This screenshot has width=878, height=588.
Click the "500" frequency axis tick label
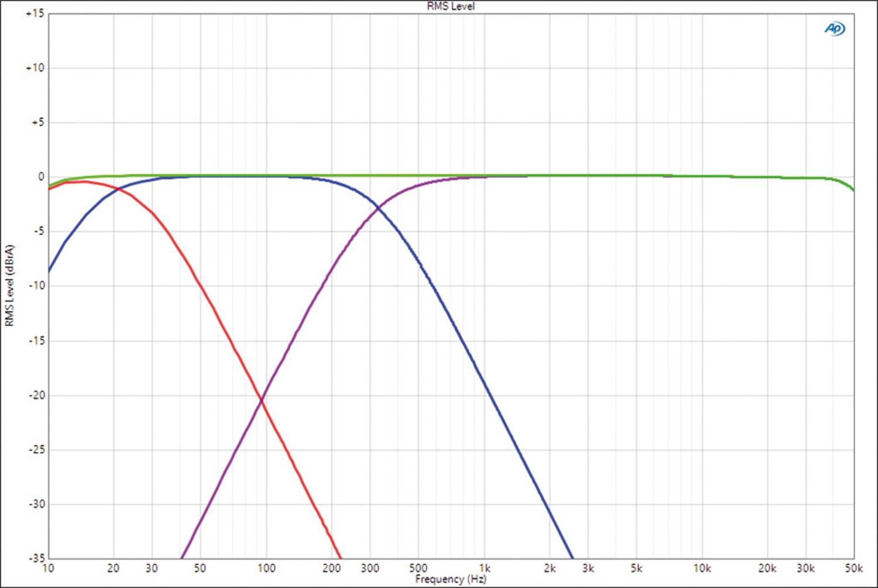418,568
